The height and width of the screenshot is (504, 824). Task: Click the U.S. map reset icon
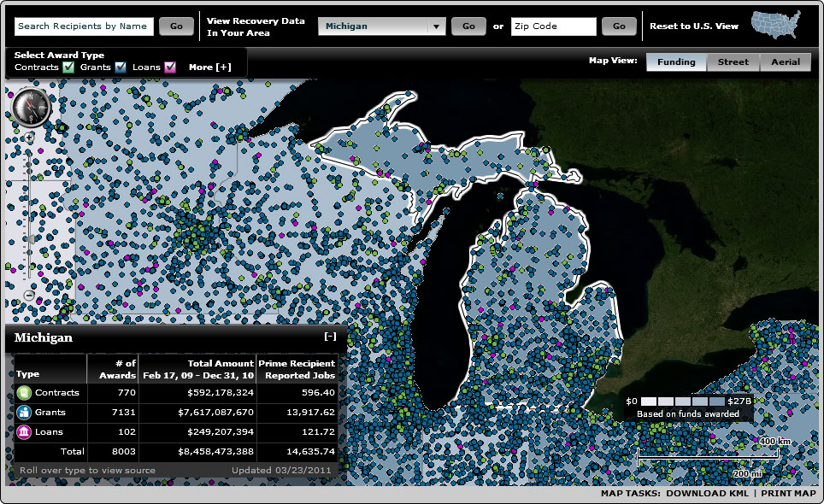click(x=775, y=26)
